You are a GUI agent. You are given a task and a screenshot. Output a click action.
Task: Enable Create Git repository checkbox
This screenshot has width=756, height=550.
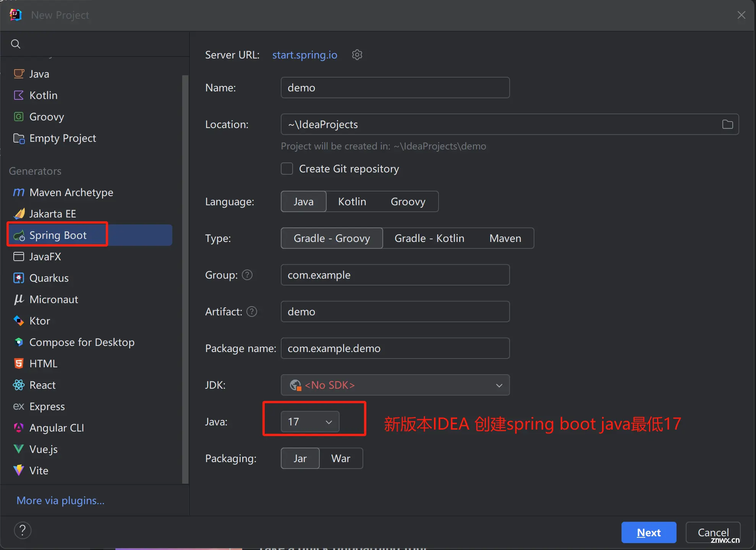click(x=287, y=169)
